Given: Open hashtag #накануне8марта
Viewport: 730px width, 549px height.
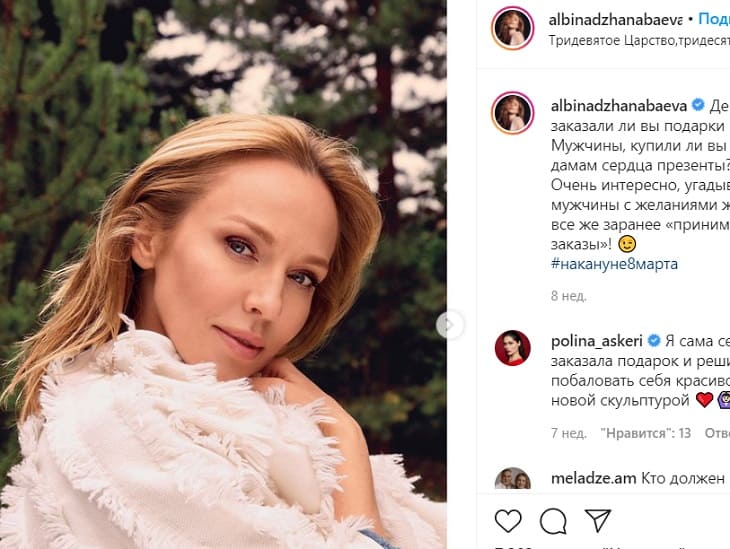Looking at the screenshot, I should pyautogui.click(x=614, y=263).
